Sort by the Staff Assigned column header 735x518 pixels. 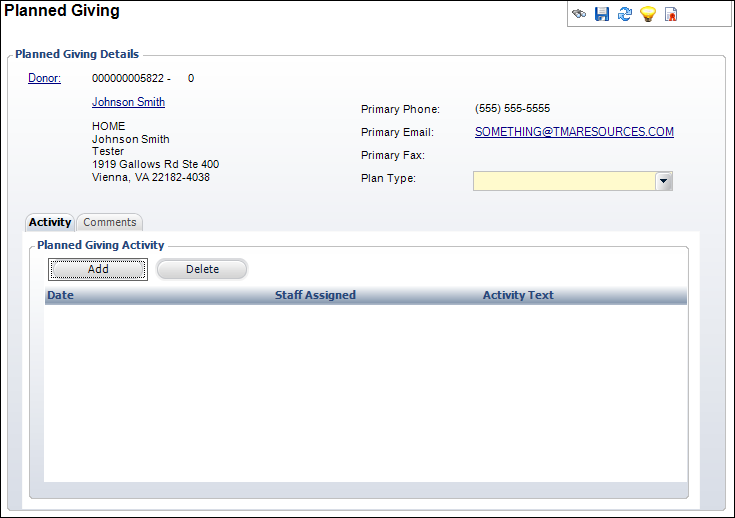click(x=315, y=295)
